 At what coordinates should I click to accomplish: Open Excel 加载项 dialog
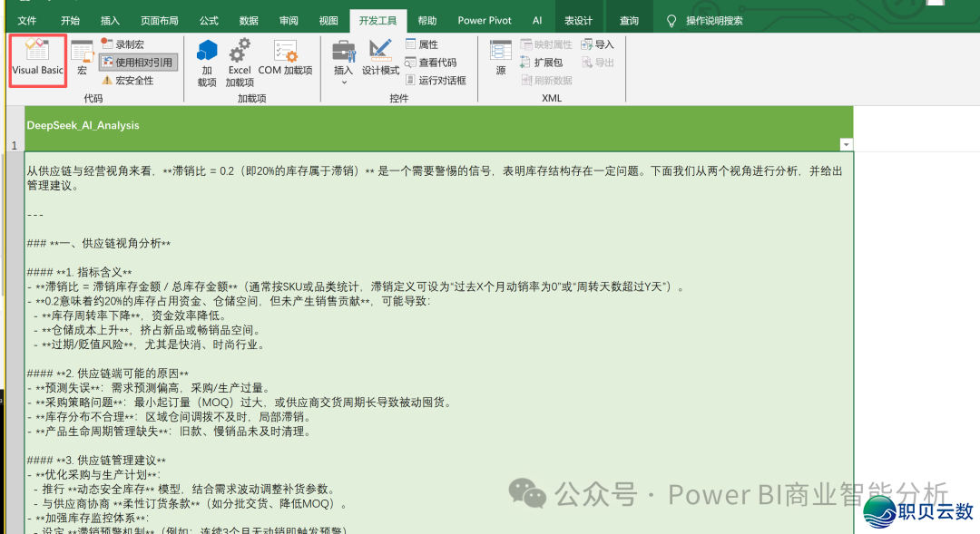pyautogui.click(x=239, y=60)
